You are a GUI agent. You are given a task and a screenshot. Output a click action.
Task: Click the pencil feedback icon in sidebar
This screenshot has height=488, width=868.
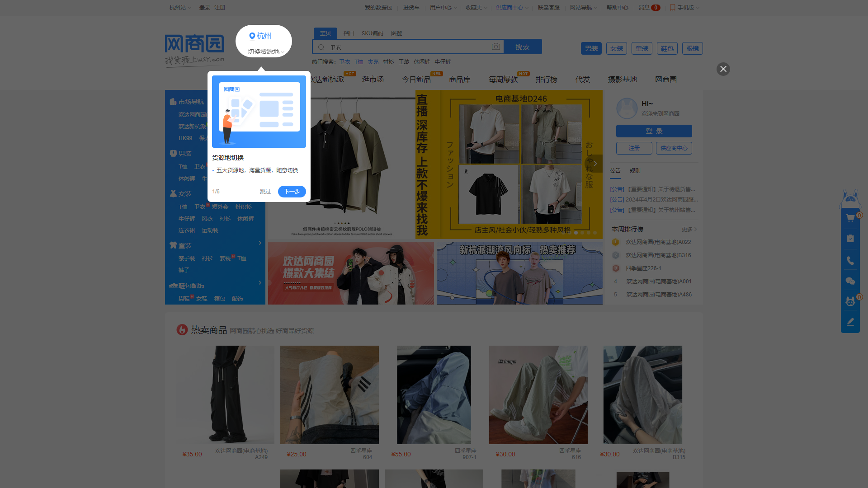[850, 322]
